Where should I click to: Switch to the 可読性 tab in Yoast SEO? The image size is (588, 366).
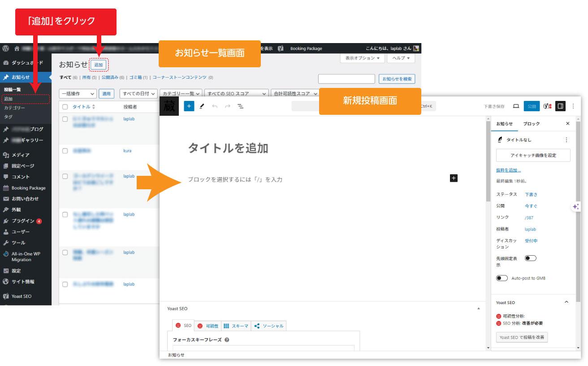208,326
